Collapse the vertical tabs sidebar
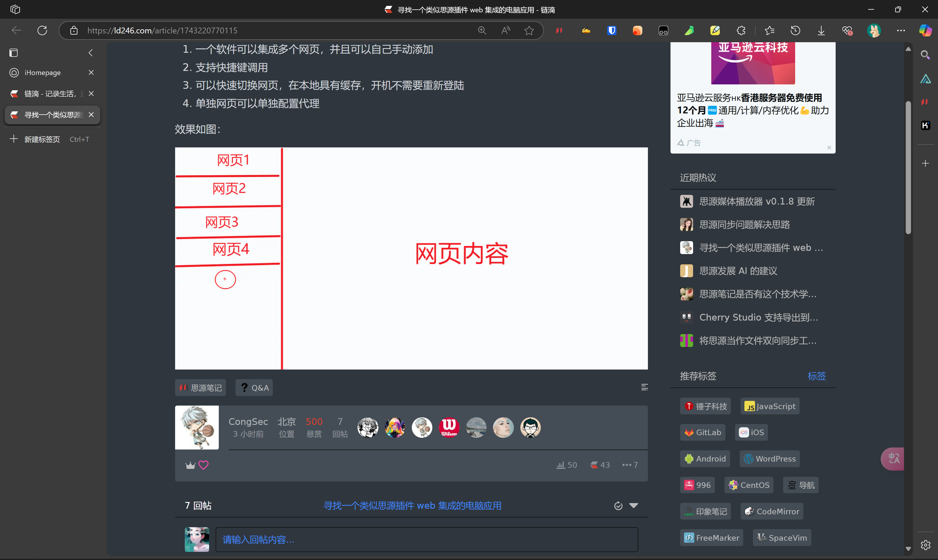Image resolution: width=938 pixels, height=560 pixels. 91,53
